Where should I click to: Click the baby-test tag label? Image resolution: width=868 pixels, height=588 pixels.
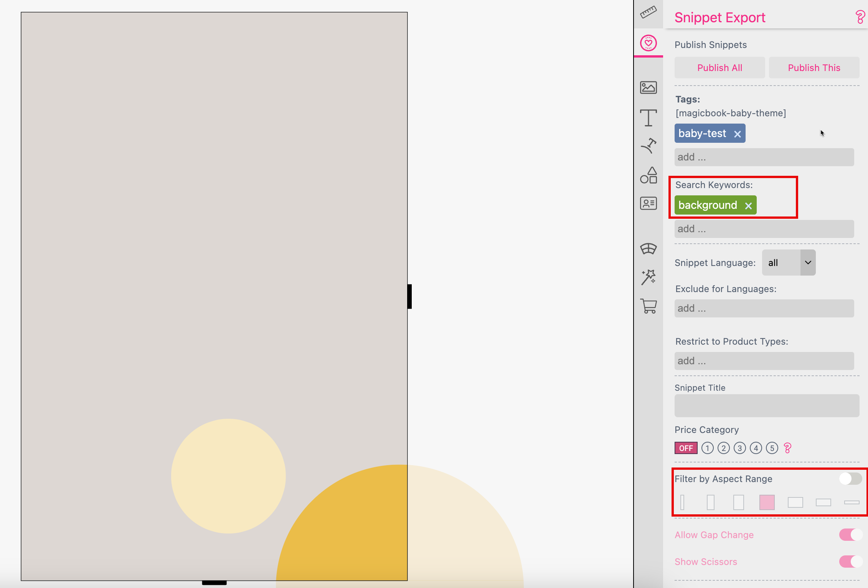[x=702, y=133]
